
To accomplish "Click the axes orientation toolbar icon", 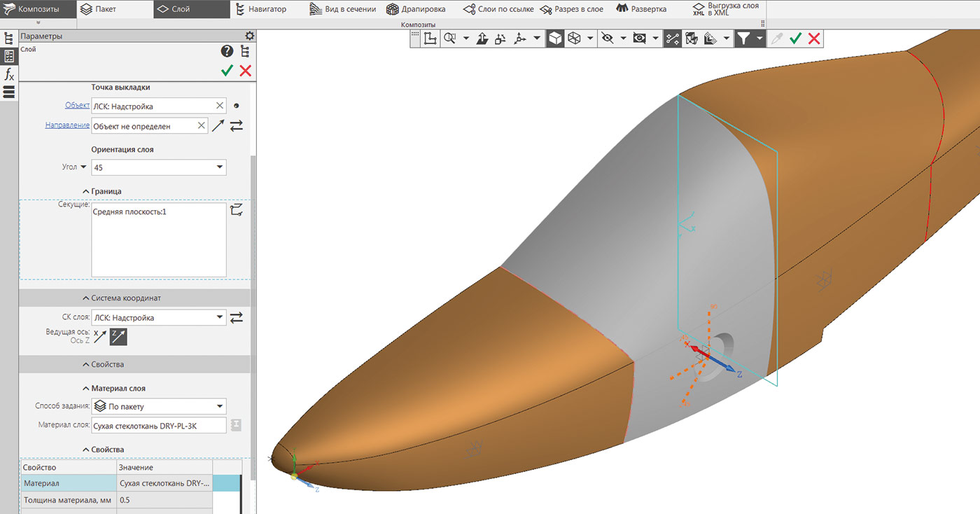I will point(519,39).
